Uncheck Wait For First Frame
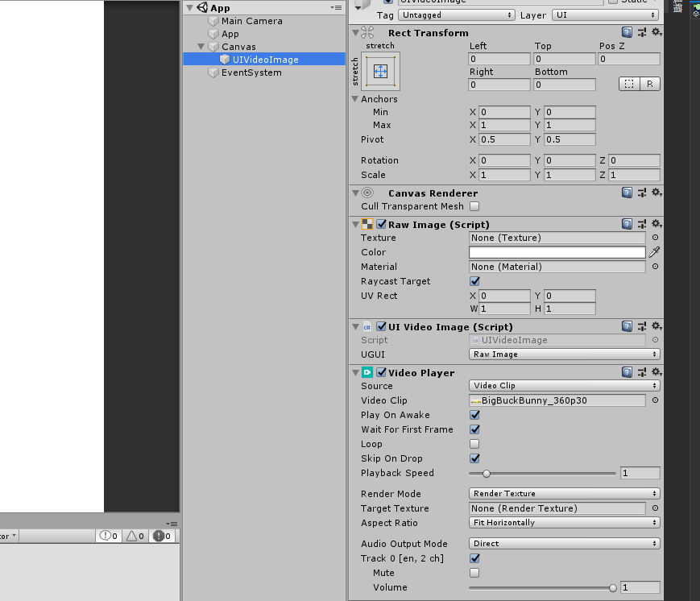This screenshot has width=700, height=601. click(x=474, y=429)
